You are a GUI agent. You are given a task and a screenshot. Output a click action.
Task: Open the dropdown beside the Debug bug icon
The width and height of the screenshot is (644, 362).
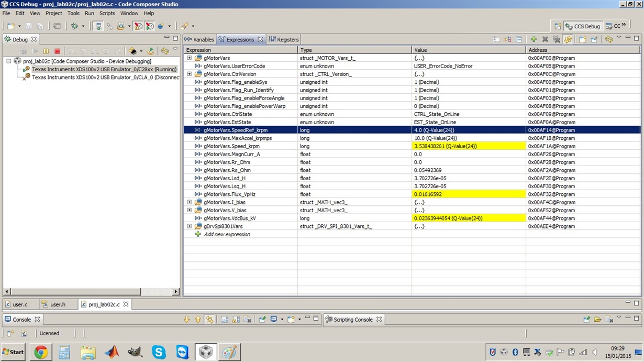click(83, 26)
